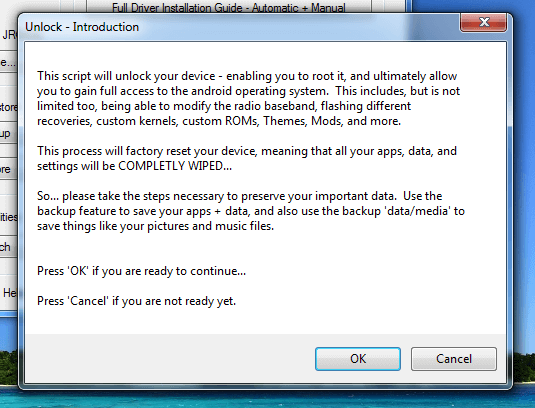Close the Unlock - Introduction dialog

[483, 23]
